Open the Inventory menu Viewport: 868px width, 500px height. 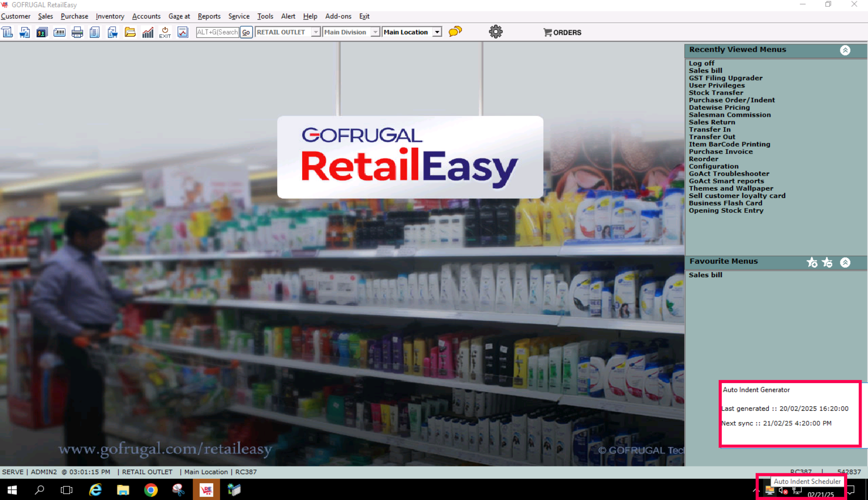coord(110,16)
